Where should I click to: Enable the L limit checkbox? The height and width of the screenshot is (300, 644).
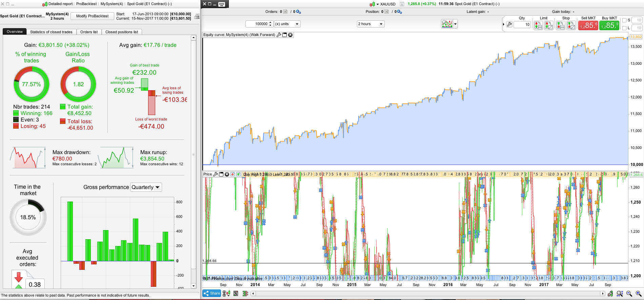pyautogui.click(x=624, y=28)
